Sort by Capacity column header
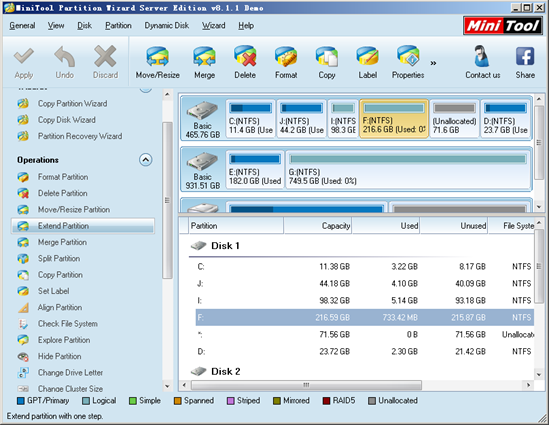Image resolution: width=549 pixels, height=425 pixels. [x=318, y=226]
